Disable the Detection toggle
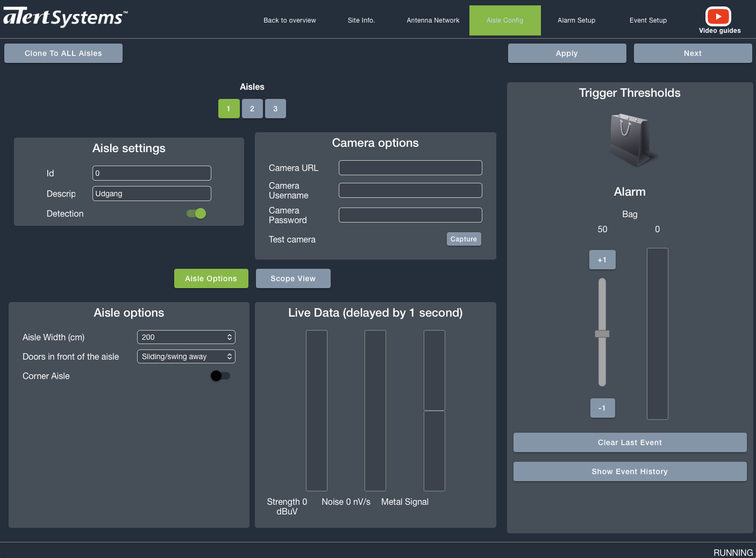This screenshot has width=756, height=558. click(196, 213)
